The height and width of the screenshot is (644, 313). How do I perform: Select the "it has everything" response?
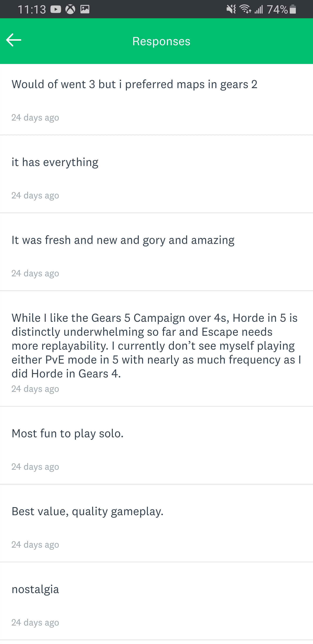55,162
